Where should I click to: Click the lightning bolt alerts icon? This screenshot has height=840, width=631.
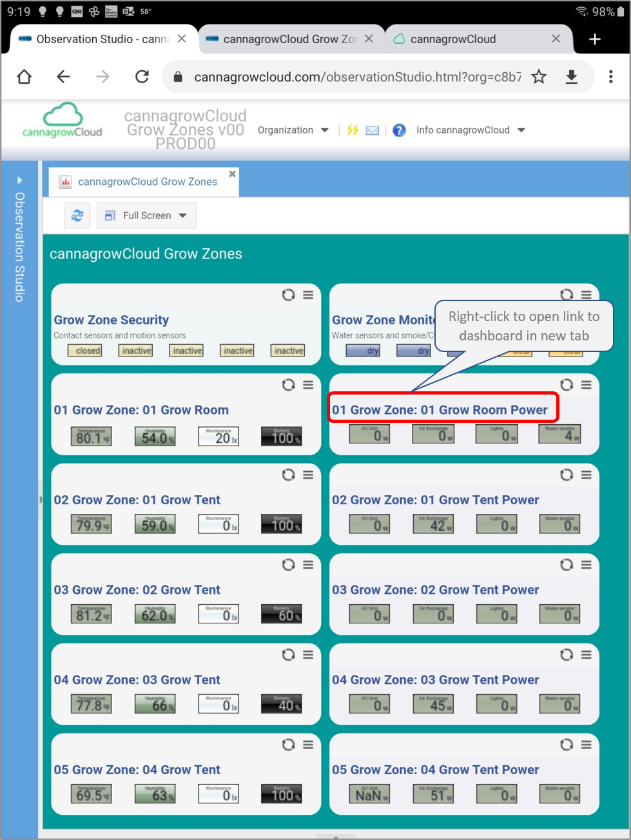click(x=353, y=130)
